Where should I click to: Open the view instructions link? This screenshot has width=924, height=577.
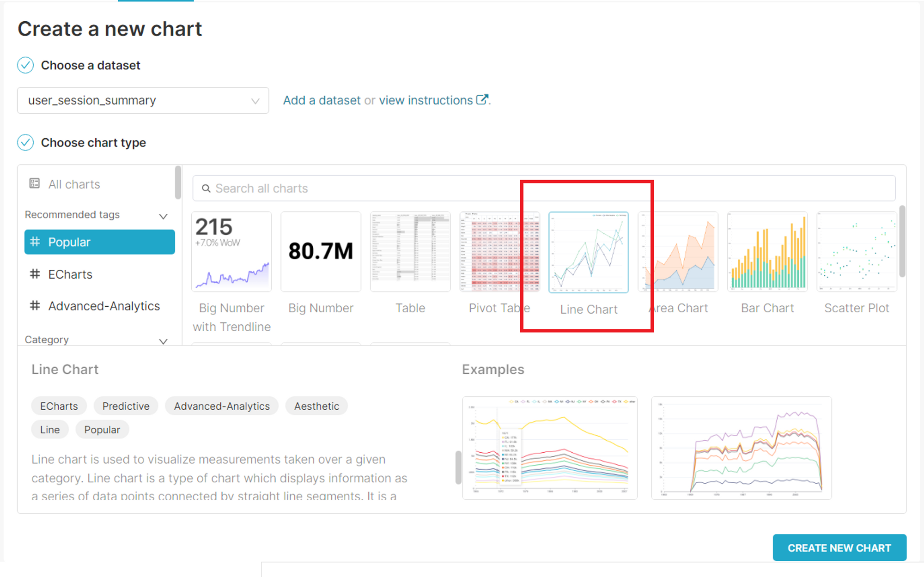pyautogui.click(x=426, y=100)
